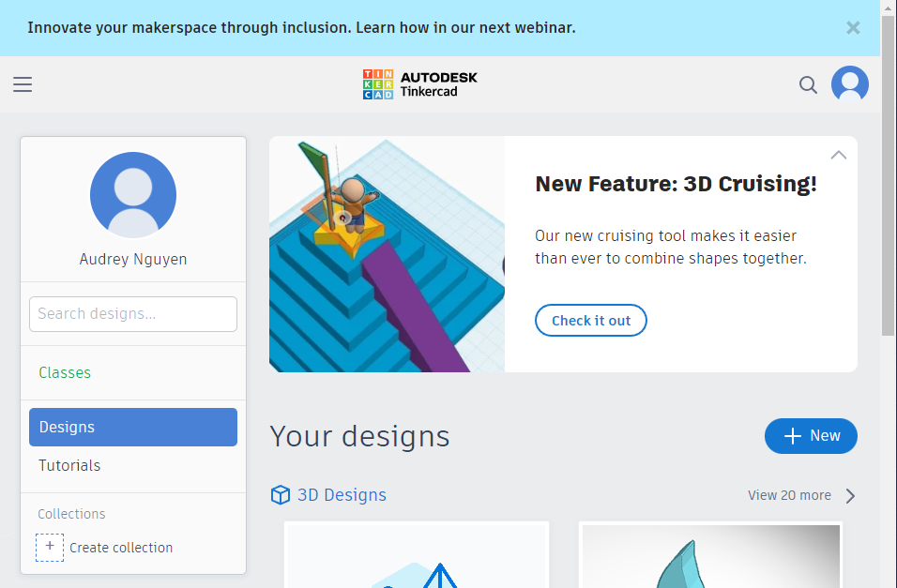Click the profile avatar icon
897x588 pixels.
(x=849, y=83)
